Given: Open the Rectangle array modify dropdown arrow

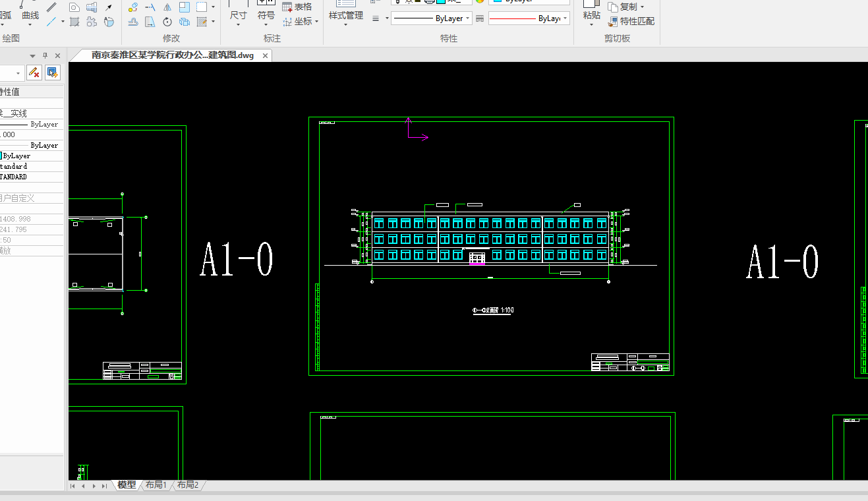Looking at the screenshot, I should (213, 7).
